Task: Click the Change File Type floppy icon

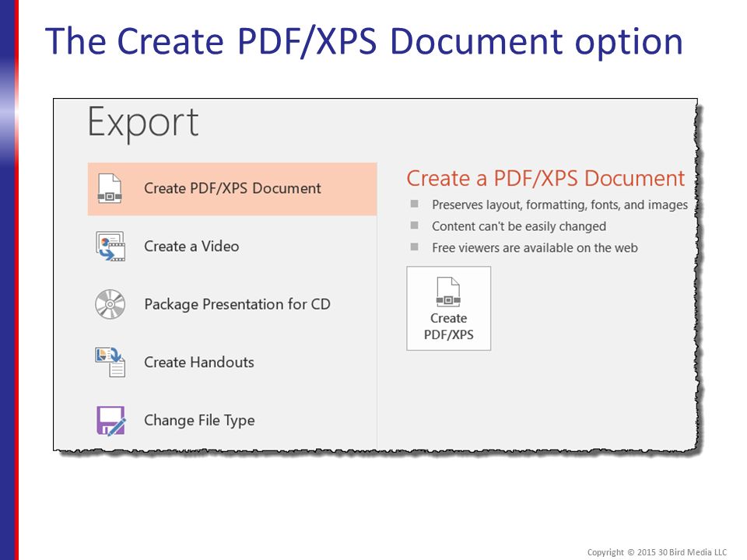Action: [111, 421]
